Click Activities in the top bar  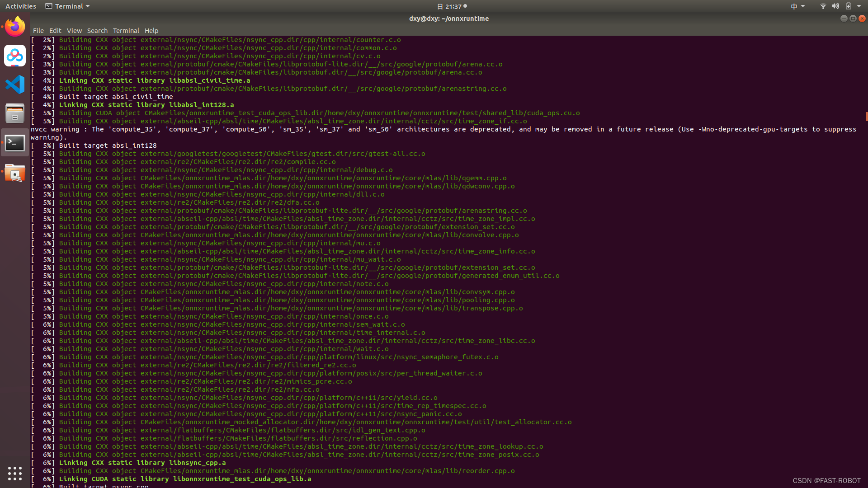click(20, 6)
